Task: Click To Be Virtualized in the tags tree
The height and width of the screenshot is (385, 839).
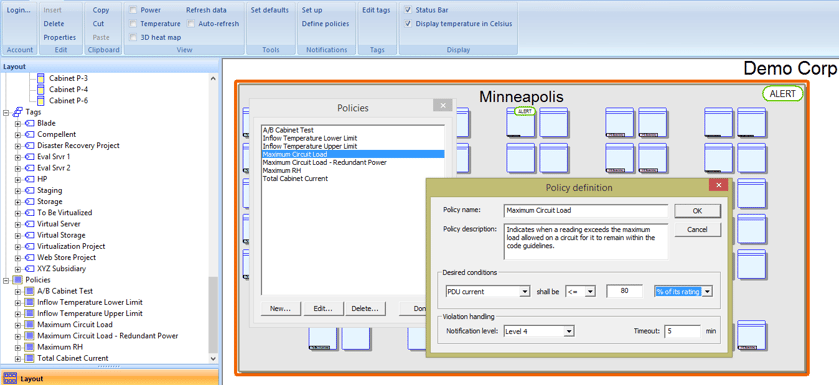Action: 65,213
